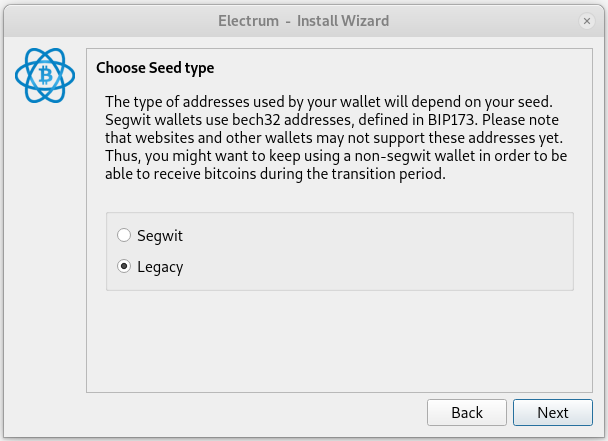Click the "Electrum" word in title bar

(x=249, y=21)
